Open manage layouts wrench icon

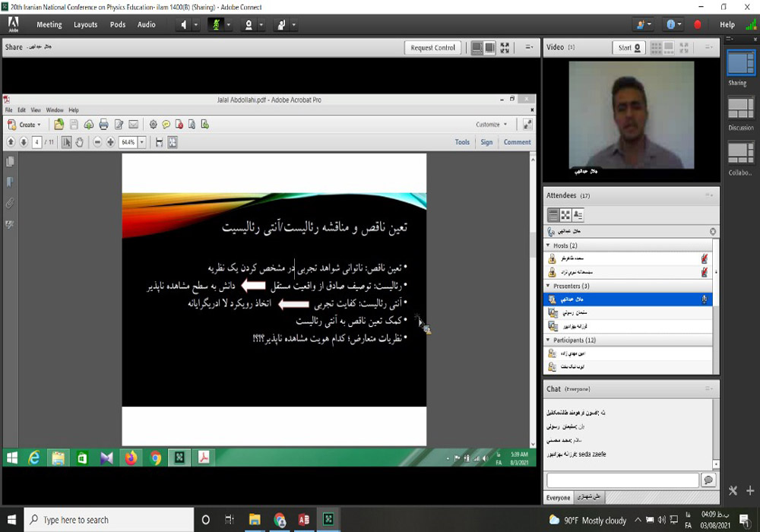click(x=733, y=491)
